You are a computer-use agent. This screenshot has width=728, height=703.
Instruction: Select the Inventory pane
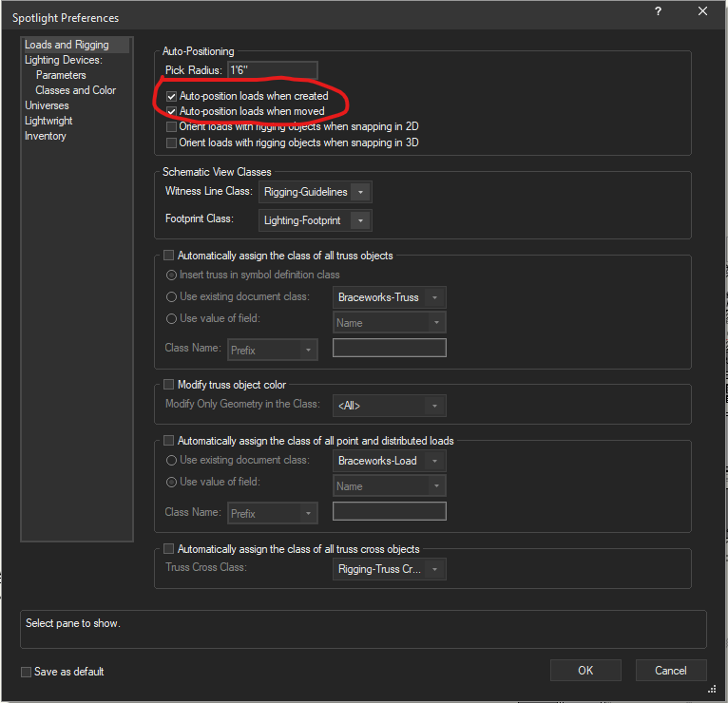point(46,136)
